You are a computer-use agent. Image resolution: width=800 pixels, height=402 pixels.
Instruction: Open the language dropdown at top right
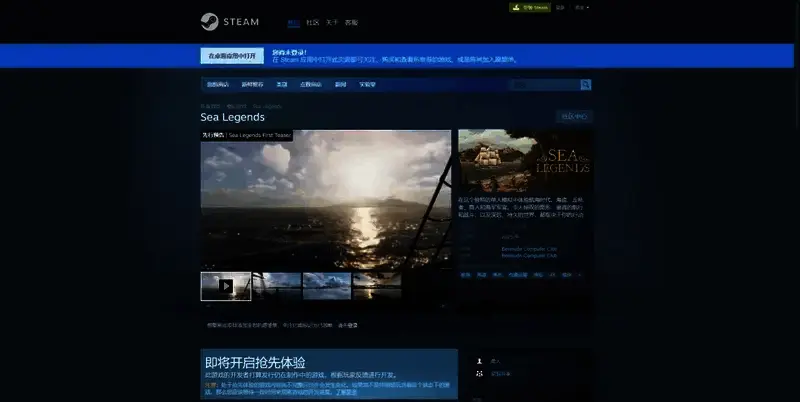pos(582,8)
